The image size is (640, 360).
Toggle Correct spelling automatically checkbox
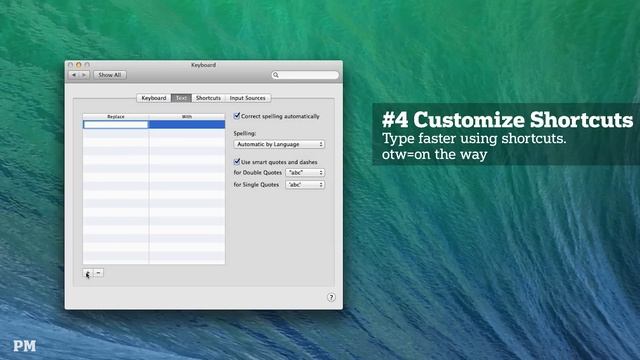point(237,116)
